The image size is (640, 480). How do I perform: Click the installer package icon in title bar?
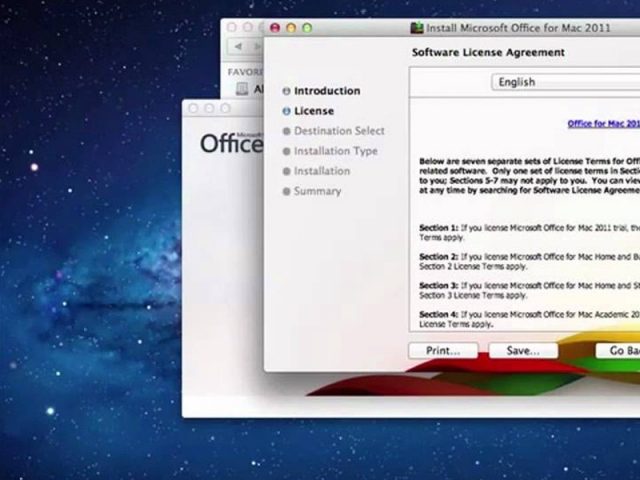[x=418, y=27]
